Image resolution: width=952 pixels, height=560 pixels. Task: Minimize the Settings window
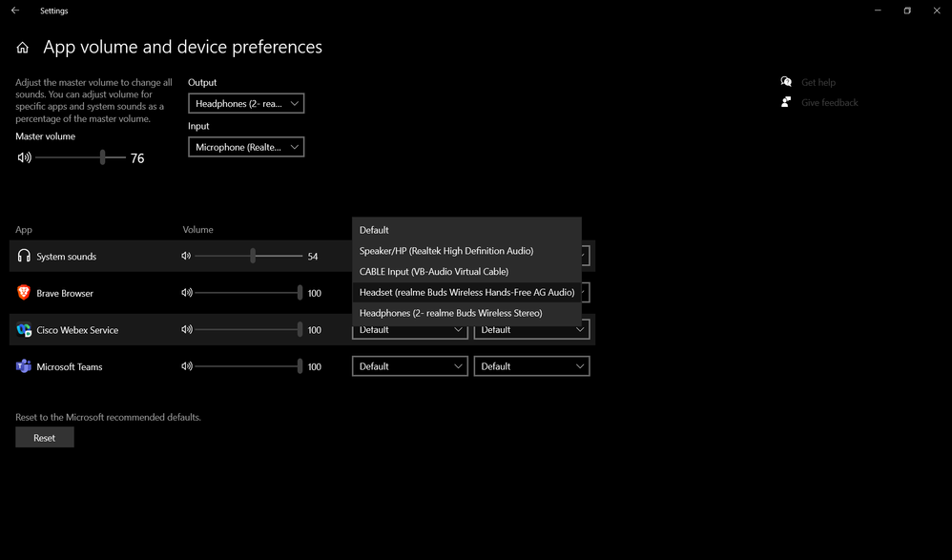point(878,10)
